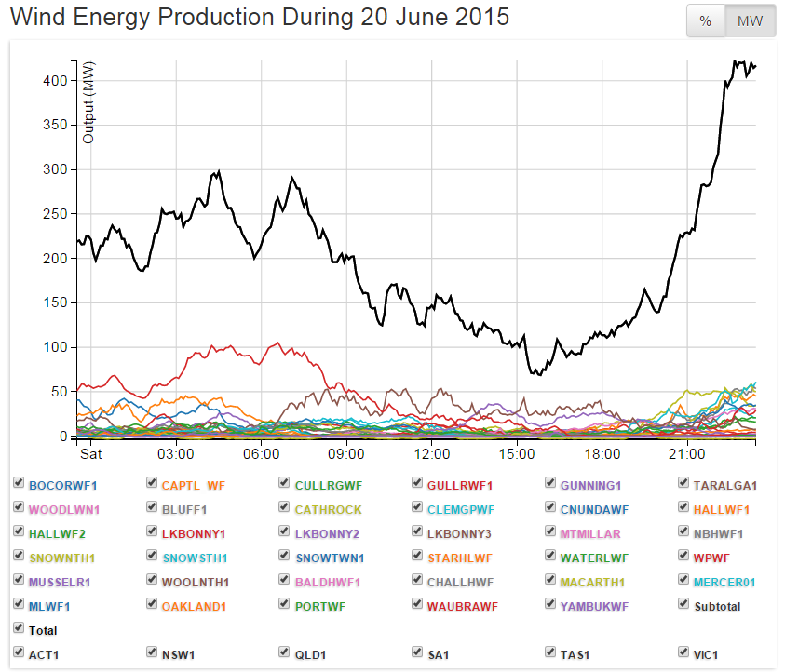The height and width of the screenshot is (672, 785).
Task: Toggle the SA1 region checkbox
Action: click(418, 652)
